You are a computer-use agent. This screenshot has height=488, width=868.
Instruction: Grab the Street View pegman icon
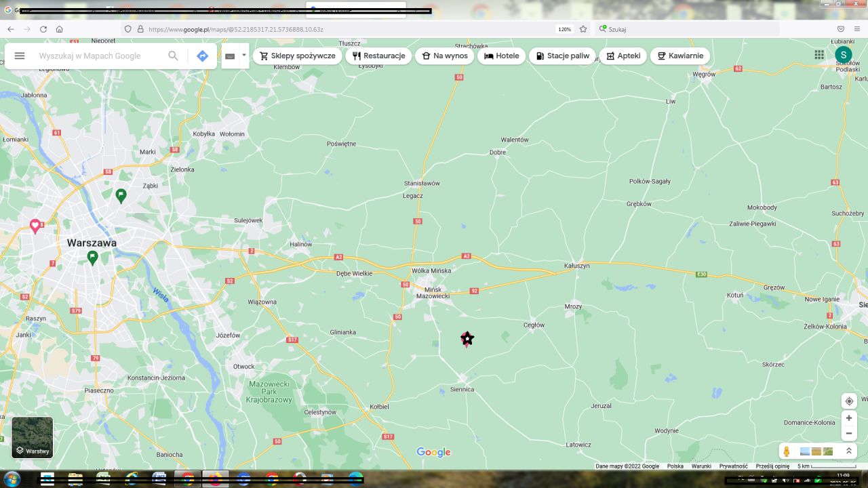787,451
